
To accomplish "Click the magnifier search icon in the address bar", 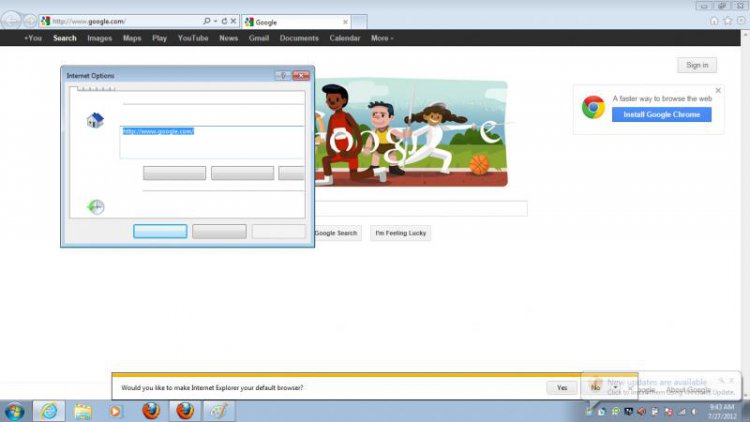I will [206, 21].
